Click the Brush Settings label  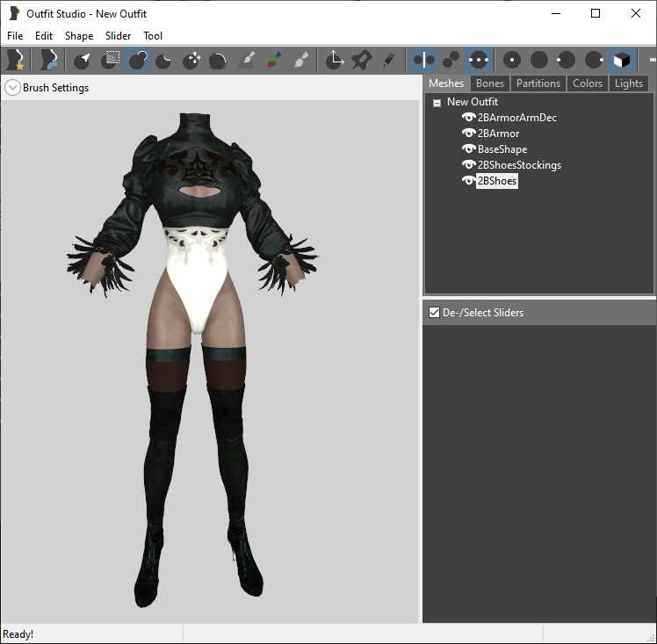tap(55, 88)
